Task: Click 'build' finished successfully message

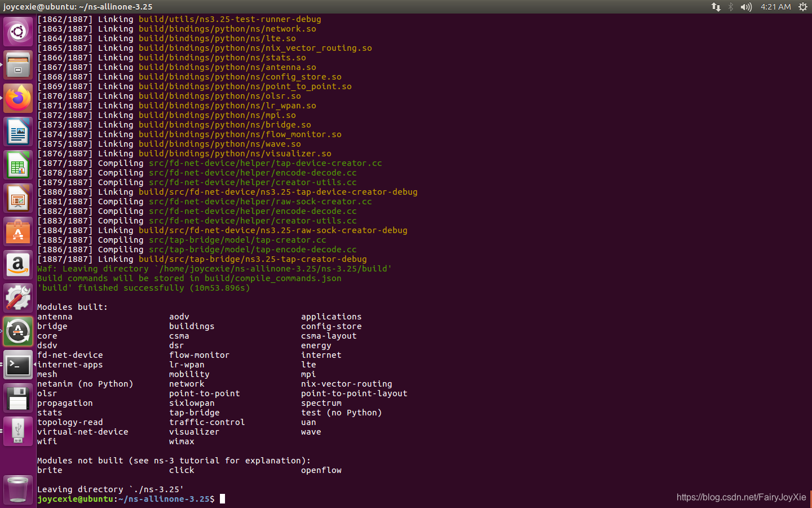Action: point(144,288)
